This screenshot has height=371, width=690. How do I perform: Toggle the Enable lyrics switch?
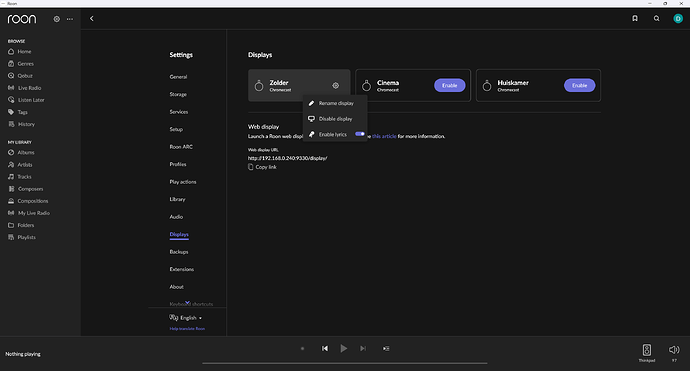pos(360,134)
